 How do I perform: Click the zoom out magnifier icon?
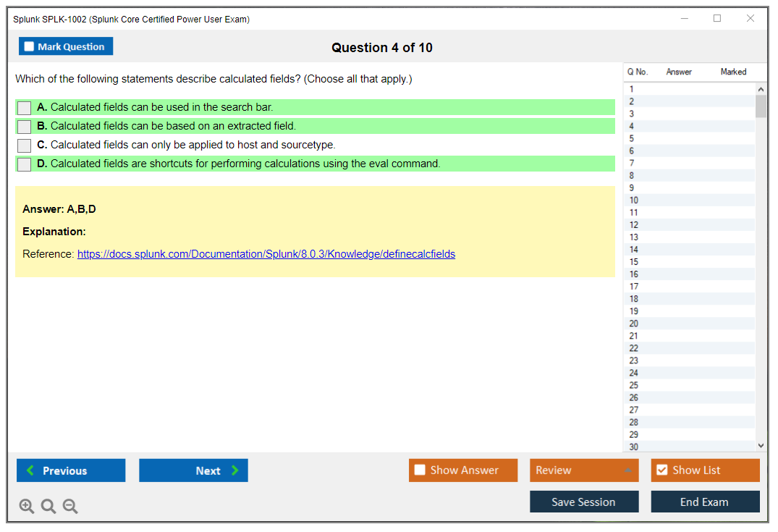click(70, 507)
